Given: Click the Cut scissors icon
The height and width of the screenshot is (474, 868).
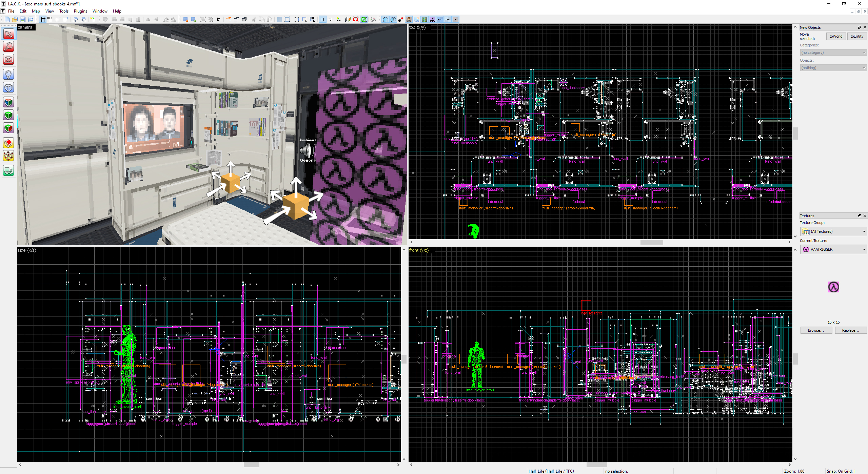Looking at the screenshot, I should [254, 19].
